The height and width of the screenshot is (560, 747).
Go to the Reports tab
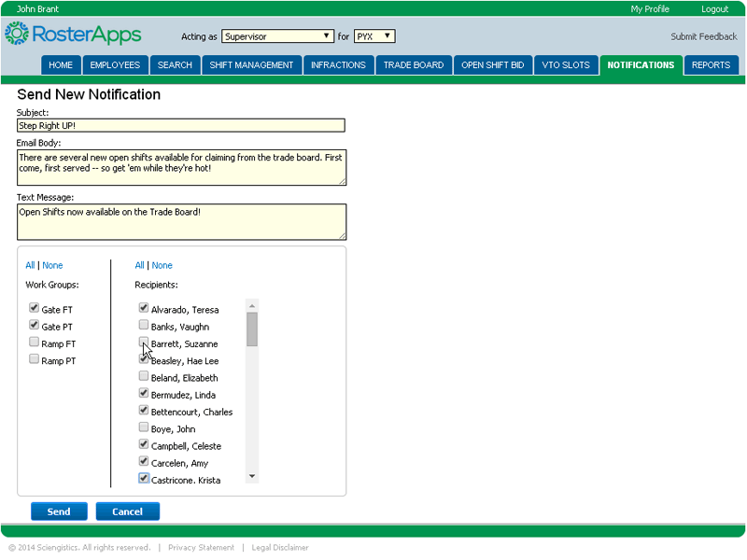[711, 65]
